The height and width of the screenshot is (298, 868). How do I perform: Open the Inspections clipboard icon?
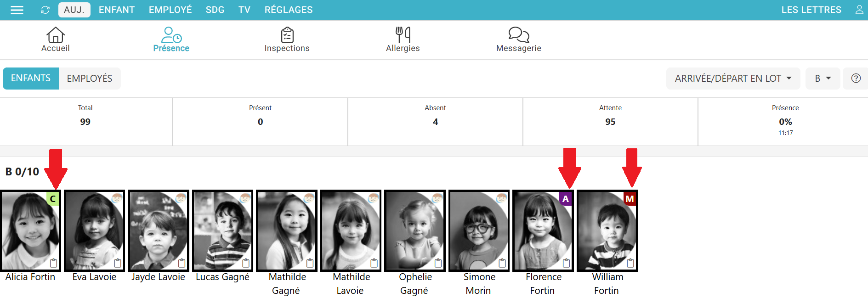tap(287, 35)
